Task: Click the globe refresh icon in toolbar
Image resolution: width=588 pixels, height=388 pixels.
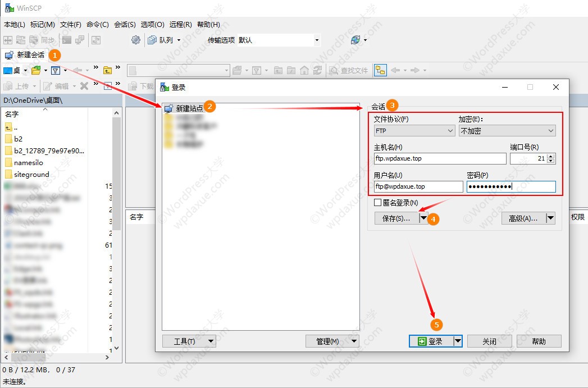Action: pyautogui.click(x=355, y=40)
